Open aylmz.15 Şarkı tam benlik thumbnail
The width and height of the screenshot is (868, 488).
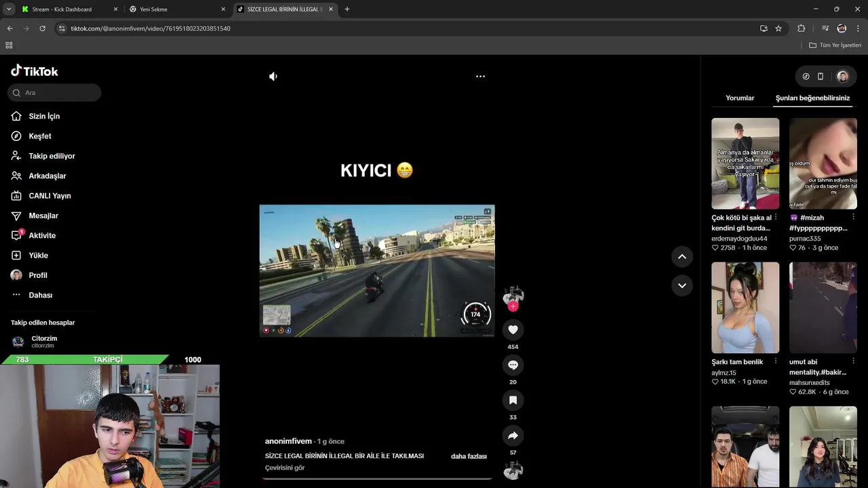point(745,308)
